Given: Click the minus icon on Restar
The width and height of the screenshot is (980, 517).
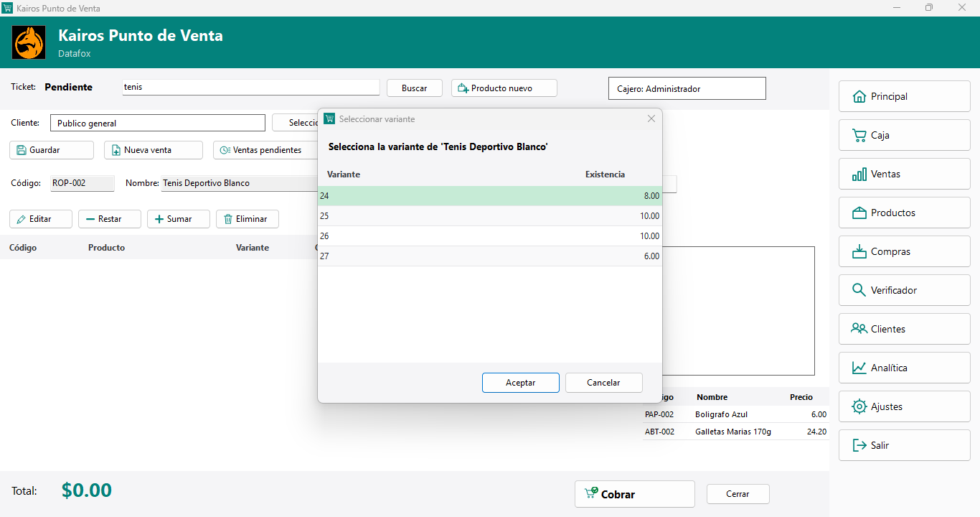Looking at the screenshot, I should [90, 219].
